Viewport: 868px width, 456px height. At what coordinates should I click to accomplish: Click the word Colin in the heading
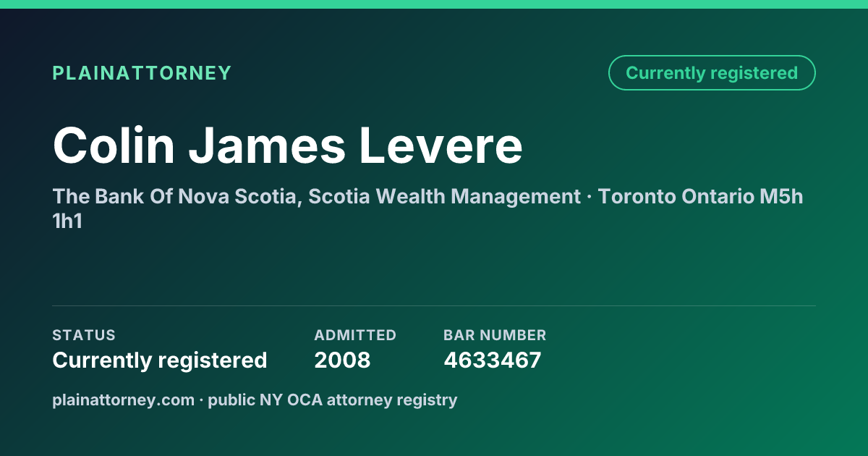(x=114, y=145)
